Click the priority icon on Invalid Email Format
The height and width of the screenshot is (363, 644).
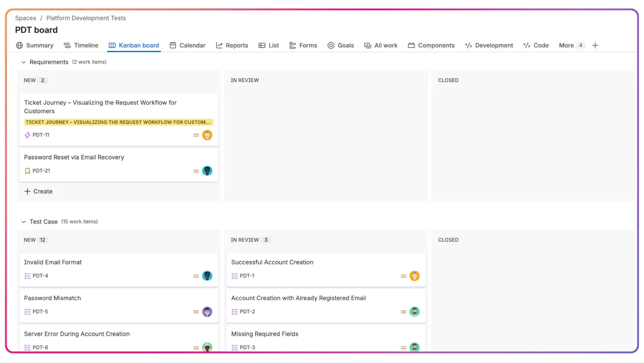(196, 276)
